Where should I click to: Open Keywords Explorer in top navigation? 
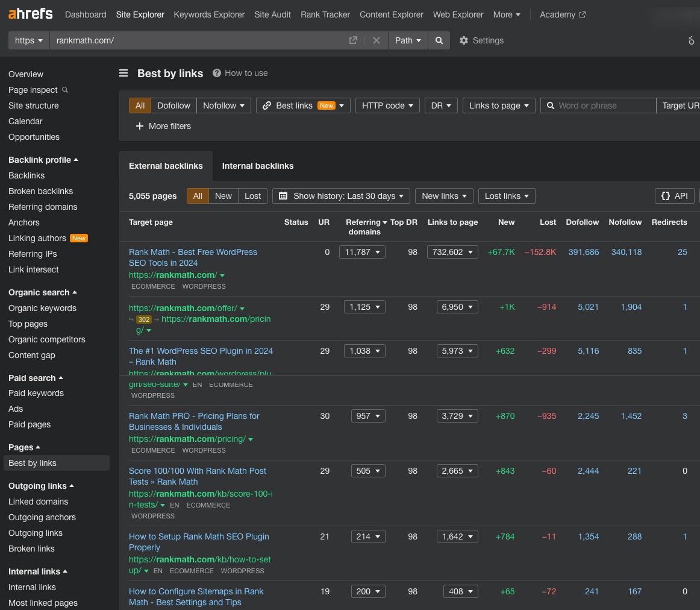pos(209,14)
